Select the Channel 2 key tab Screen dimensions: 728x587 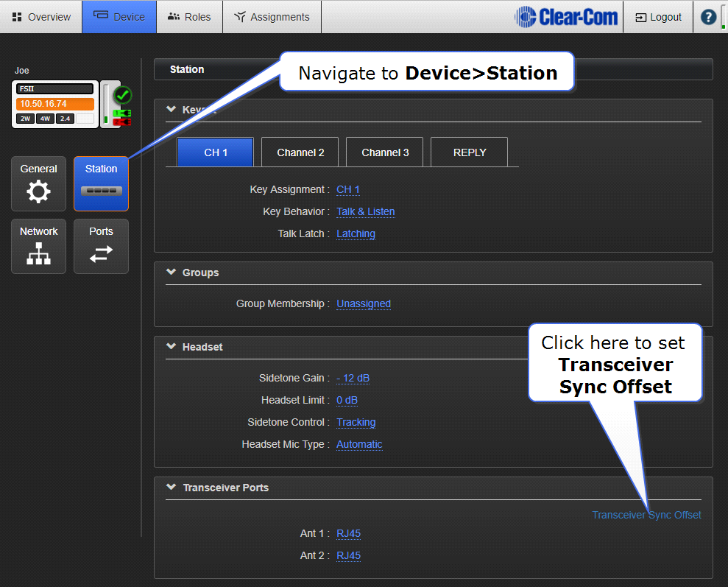(300, 152)
